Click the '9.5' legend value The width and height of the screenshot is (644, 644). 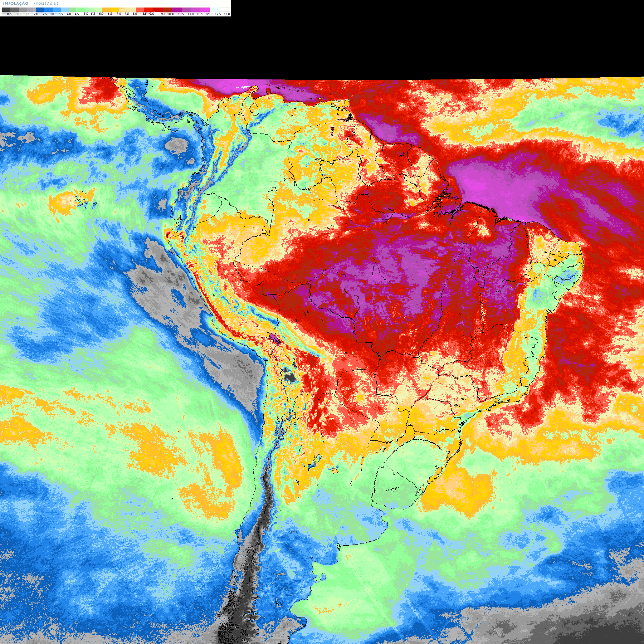click(x=163, y=14)
